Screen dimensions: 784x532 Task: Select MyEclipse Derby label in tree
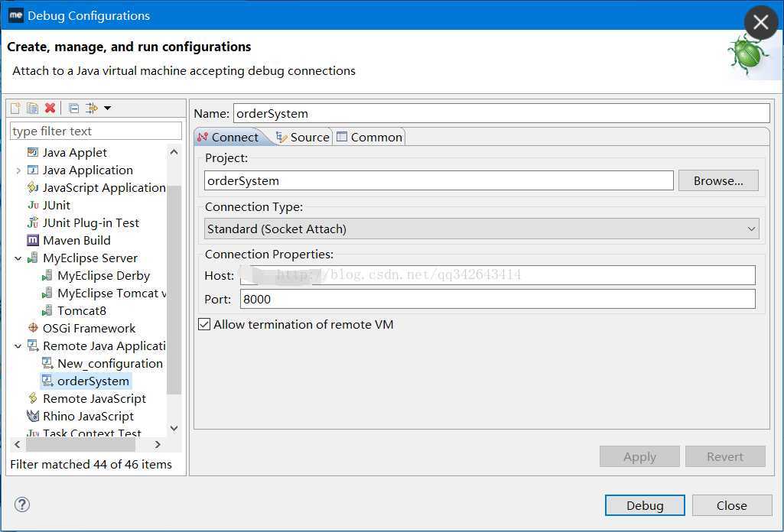tap(103, 275)
